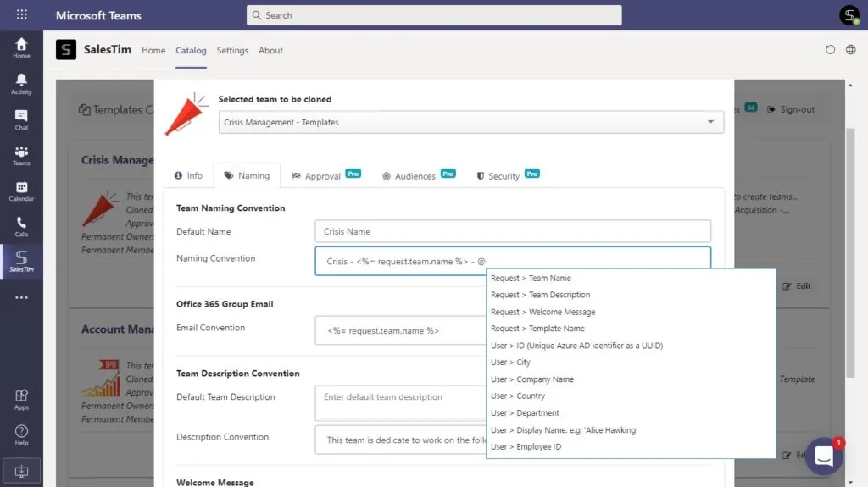Select User > Employee ID suggestion
Image resolution: width=868 pixels, height=487 pixels.
pyautogui.click(x=631, y=446)
